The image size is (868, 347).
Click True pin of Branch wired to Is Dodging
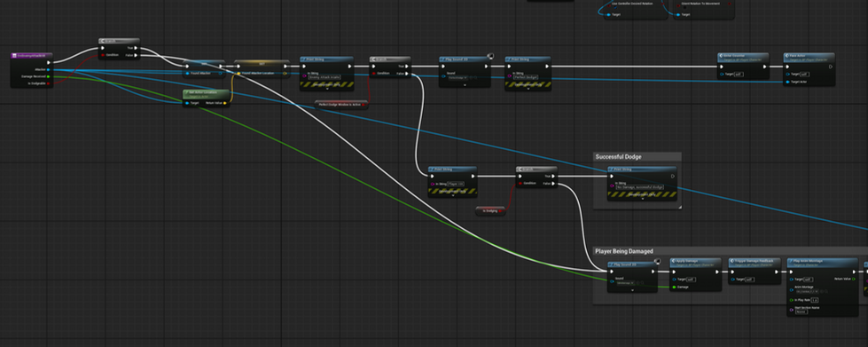click(x=553, y=177)
